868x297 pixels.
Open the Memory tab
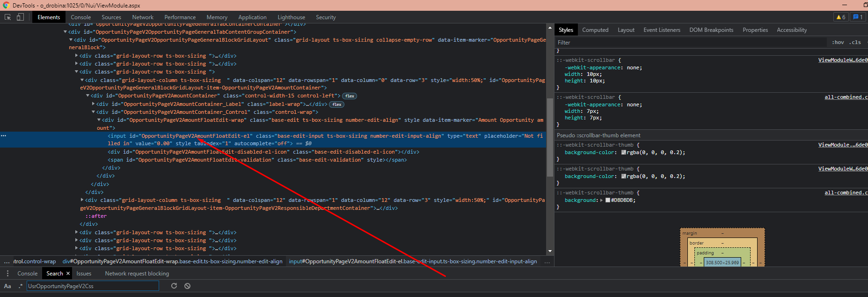pyautogui.click(x=217, y=17)
